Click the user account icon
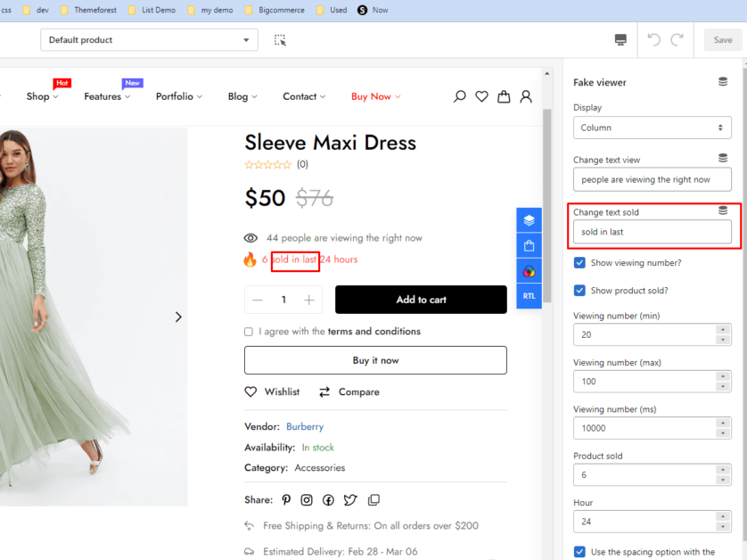Screen dimensions: 747x560 click(526, 96)
